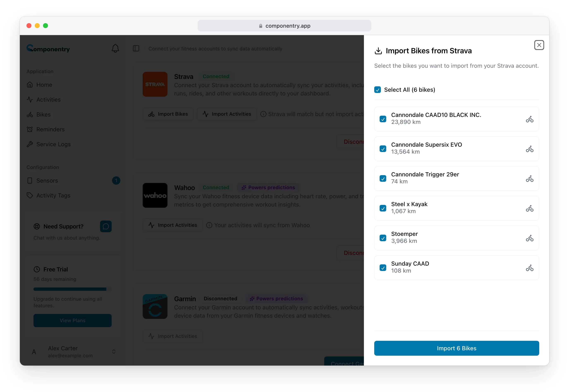Click the lock icon in address bar

pos(260,26)
